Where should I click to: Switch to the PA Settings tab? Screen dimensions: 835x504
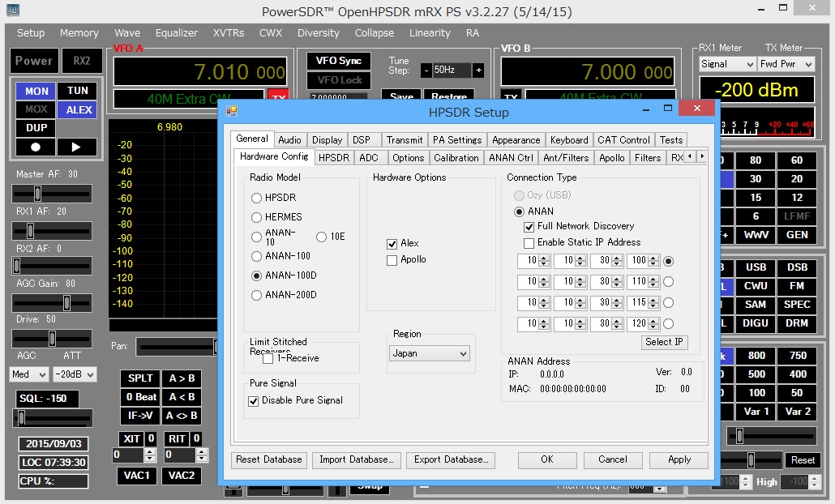tap(457, 140)
